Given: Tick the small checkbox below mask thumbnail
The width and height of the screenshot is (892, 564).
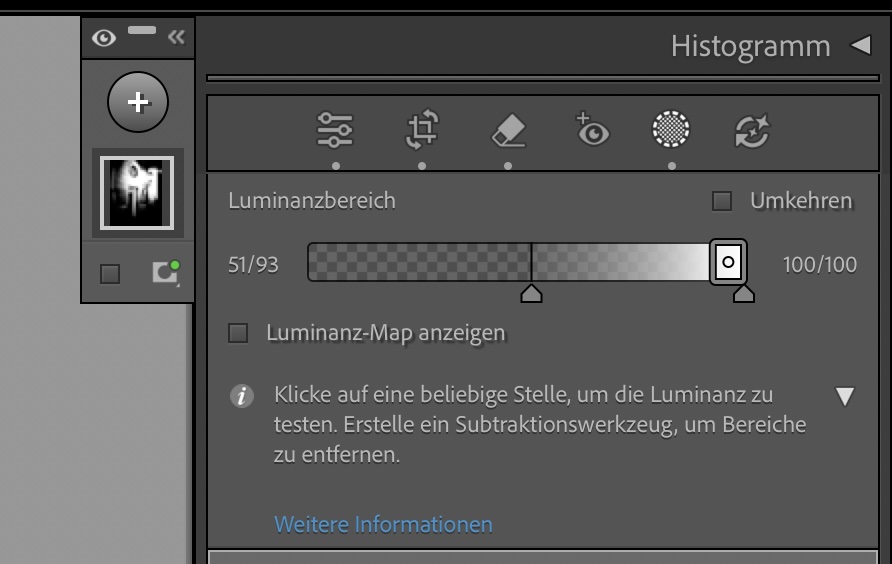Looking at the screenshot, I should click(x=110, y=273).
